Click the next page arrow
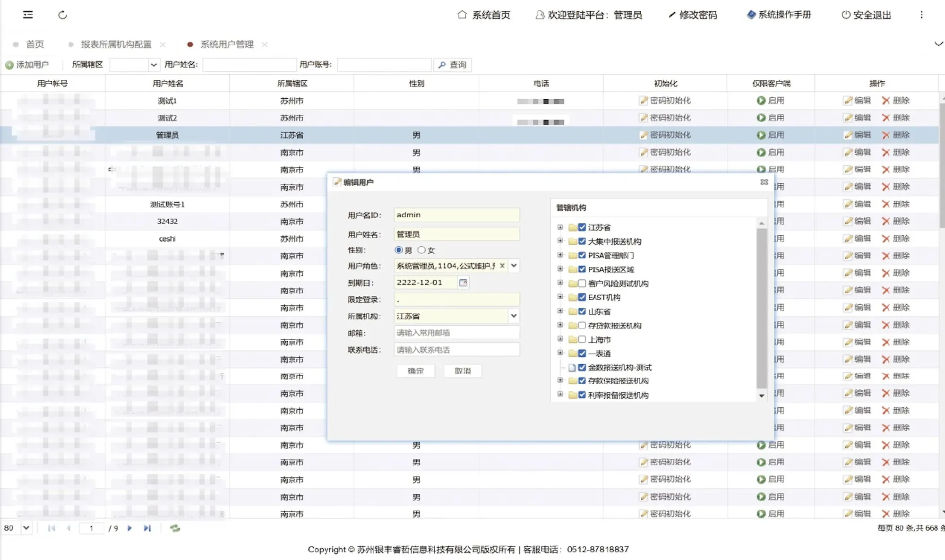 point(129,528)
